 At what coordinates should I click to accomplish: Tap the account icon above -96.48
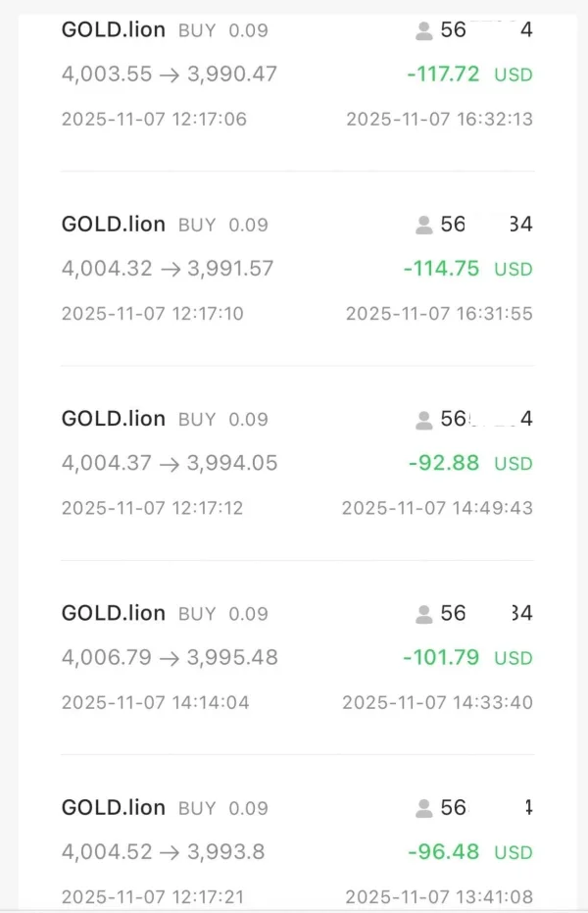424,808
